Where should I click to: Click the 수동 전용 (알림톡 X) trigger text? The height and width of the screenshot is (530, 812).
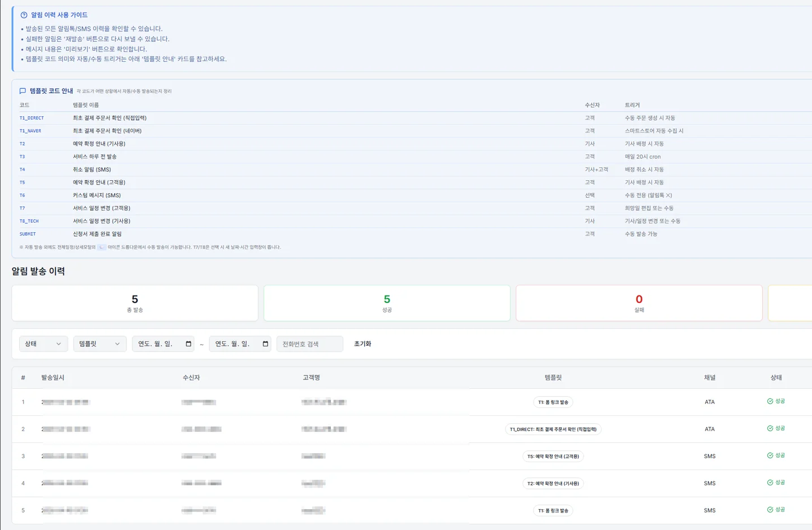coord(648,196)
